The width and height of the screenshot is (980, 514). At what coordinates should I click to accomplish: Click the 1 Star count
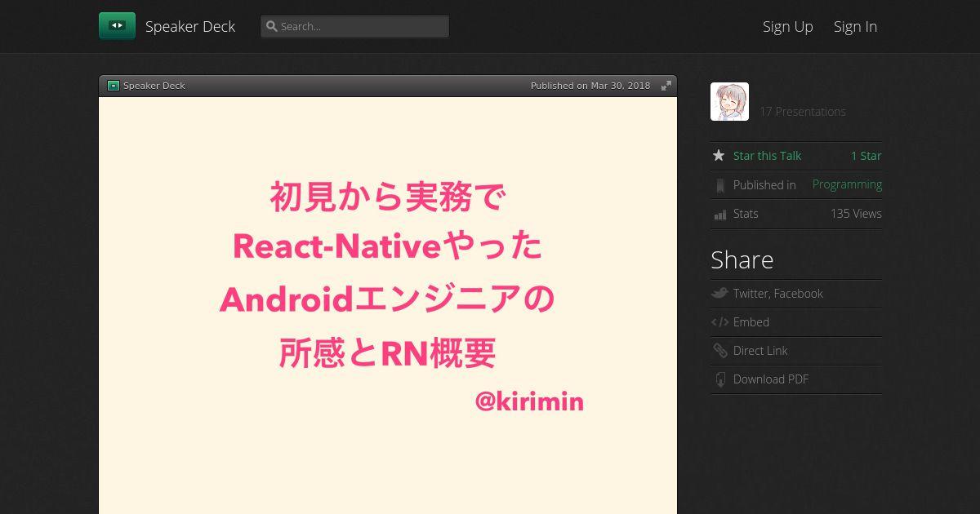(x=866, y=156)
